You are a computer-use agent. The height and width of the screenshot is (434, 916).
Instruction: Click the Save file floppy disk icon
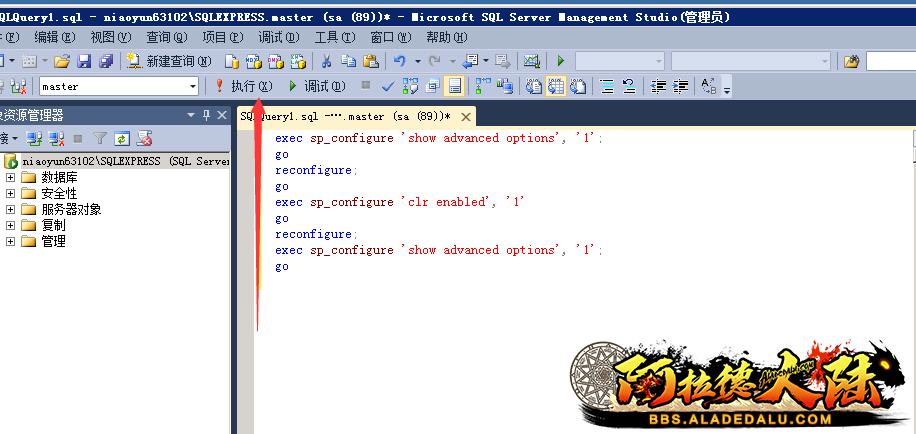84,62
